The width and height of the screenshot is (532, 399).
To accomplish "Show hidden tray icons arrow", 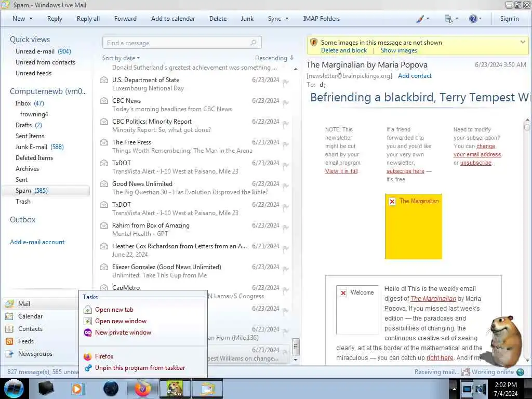I will (x=454, y=389).
